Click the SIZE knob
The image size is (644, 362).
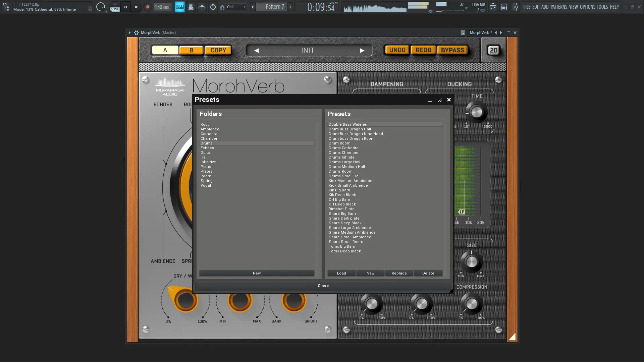pyautogui.click(x=471, y=262)
